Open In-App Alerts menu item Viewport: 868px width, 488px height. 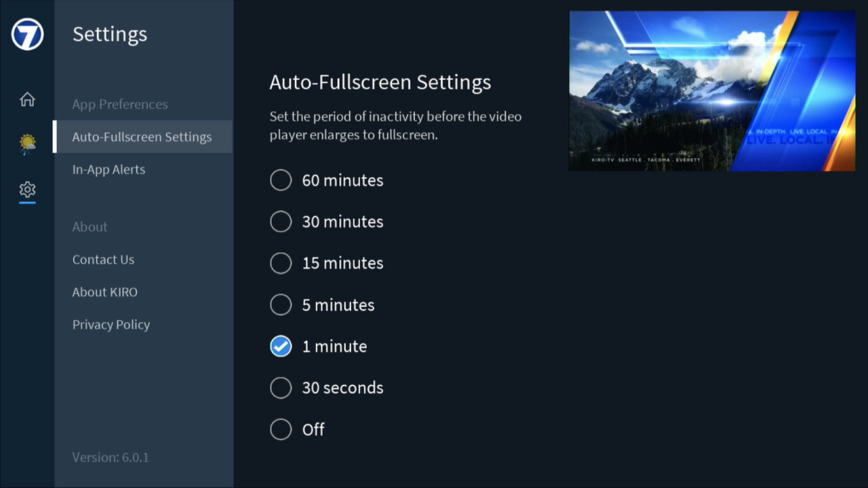pyautogui.click(x=108, y=169)
